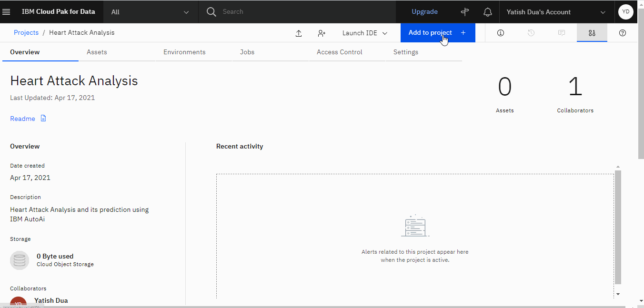Click the export project upload icon
This screenshot has width=644, height=308.
click(x=299, y=33)
